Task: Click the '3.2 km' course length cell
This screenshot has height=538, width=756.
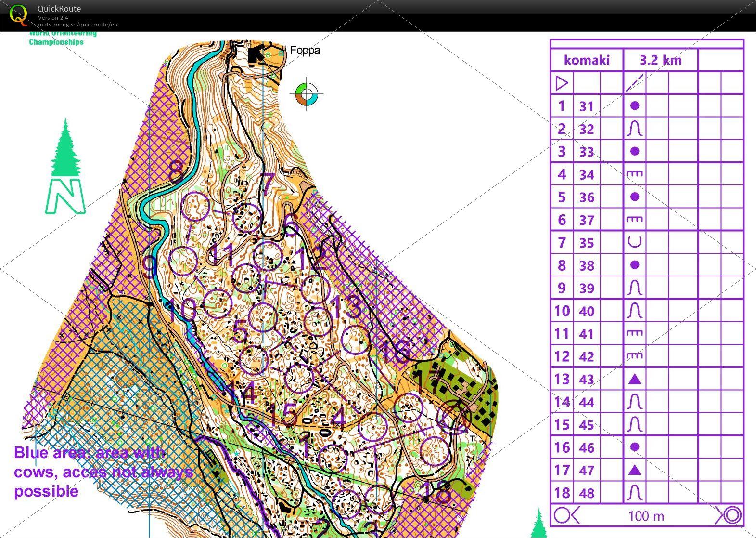Action: click(x=660, y=60)
